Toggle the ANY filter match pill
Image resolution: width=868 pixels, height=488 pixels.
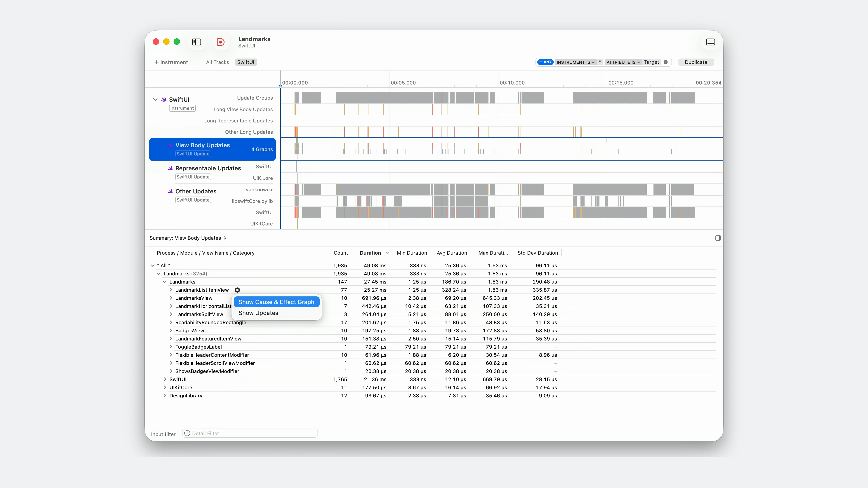(545, 62)
